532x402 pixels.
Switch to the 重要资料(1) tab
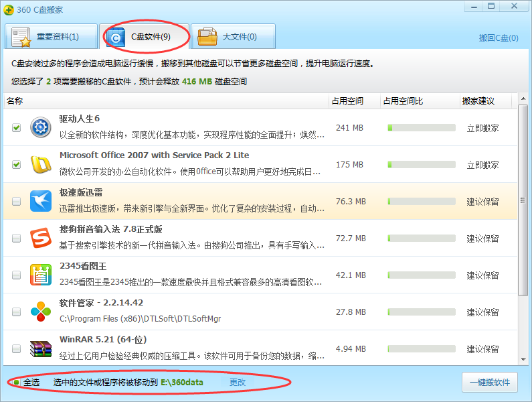52,36
